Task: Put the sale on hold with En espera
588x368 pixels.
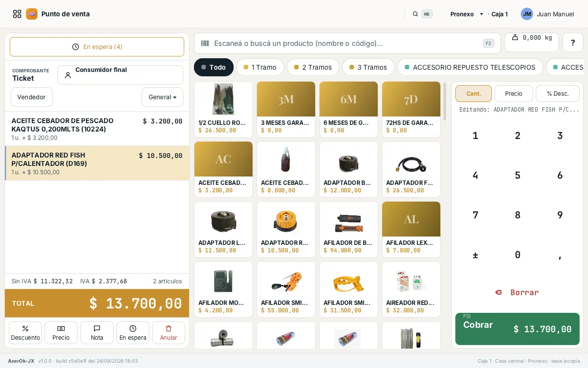Action: [x=133, y=333]
